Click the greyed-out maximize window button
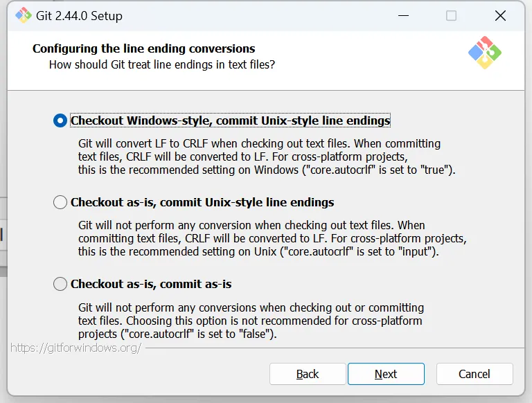The height and width of the screenshot is (403, 532). tap(451, 16)
